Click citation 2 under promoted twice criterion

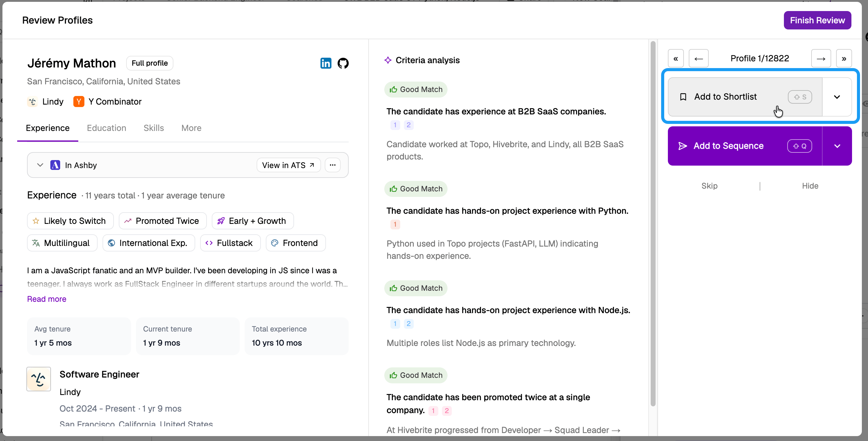pos(447,411)
